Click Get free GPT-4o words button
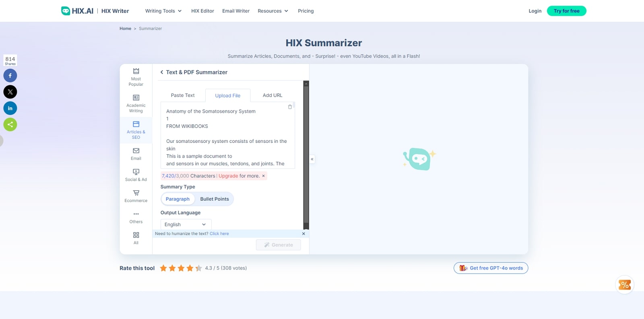Screen dimensions: 644x319 (x=491, y=268)
